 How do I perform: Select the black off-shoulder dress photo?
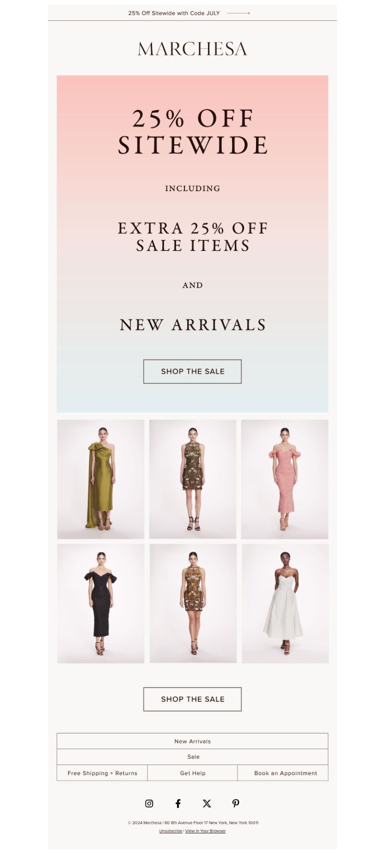point(101,603)
